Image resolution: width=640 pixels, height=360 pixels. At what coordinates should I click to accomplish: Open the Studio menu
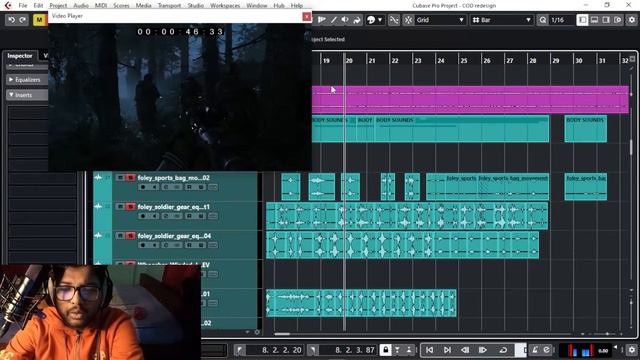pyautogui.click(x=196, y=6)
